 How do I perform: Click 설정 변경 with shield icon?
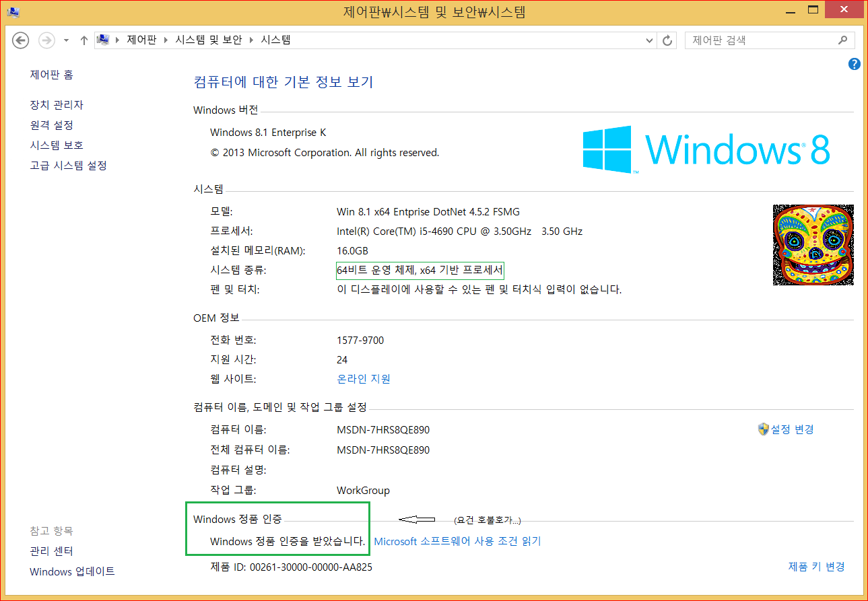tap(786, 429)
